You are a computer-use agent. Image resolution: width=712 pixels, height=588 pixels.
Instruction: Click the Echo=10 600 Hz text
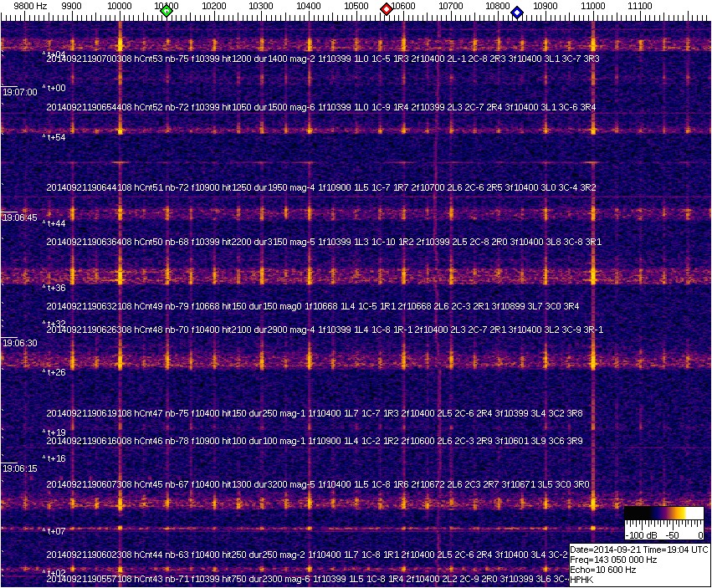pyautogui.click(x=602, y=570)
